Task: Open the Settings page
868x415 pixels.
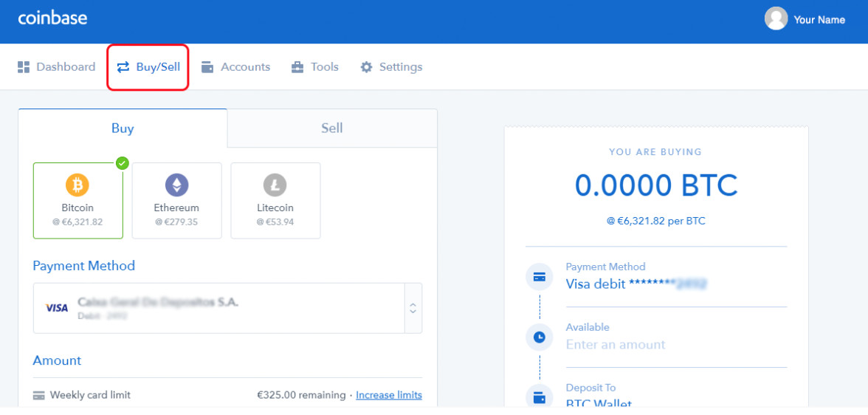Action: [x=391, y=67]
